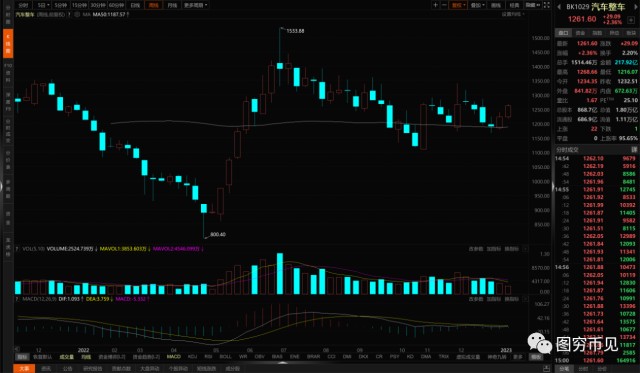Go to next stock arrow after 汽车整车

[x=635, y=7]
